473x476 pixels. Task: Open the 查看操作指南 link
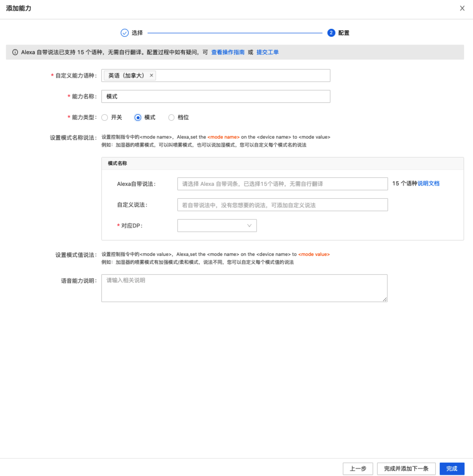pyautogui.click(x=228, y=52)
